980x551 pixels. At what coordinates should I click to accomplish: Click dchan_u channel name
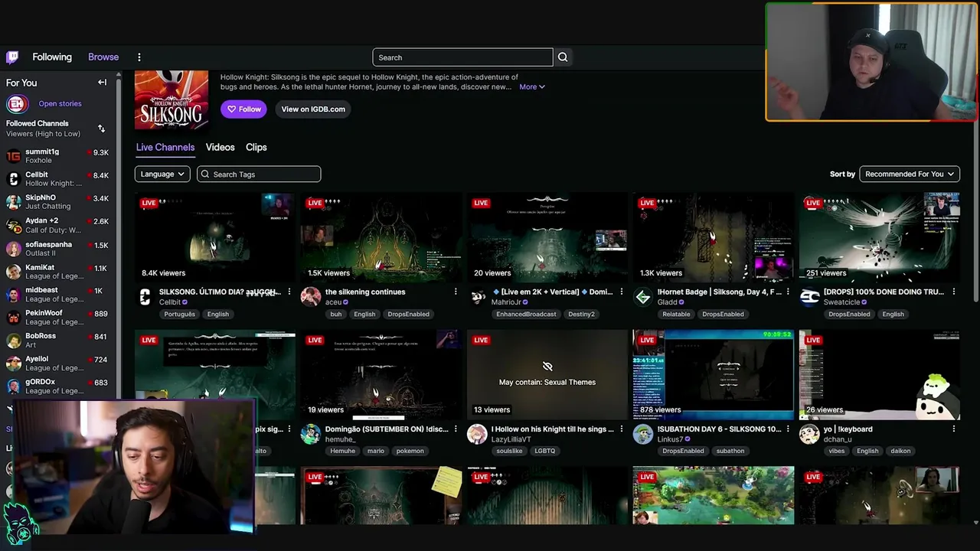click(x=838, y=440)
